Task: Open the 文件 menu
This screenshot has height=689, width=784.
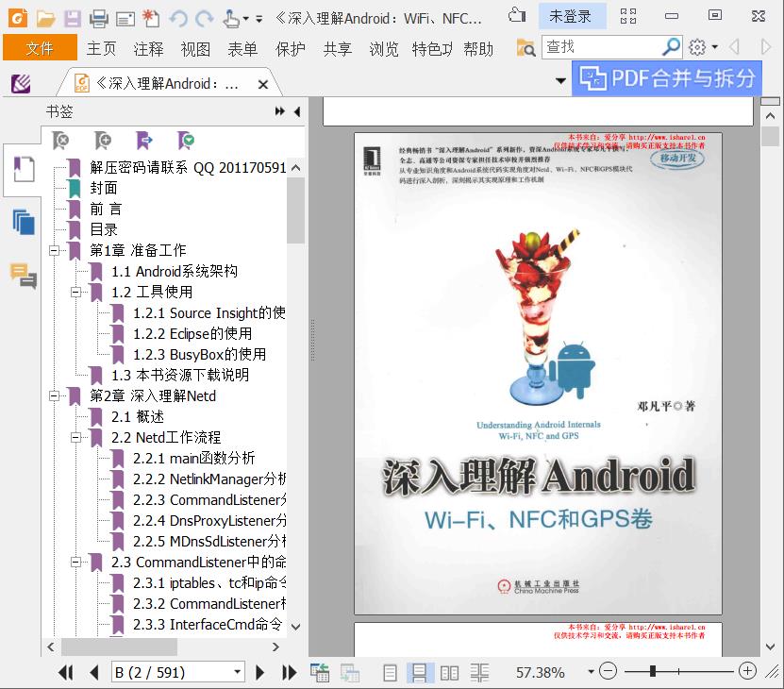Action: click(40, 48)
